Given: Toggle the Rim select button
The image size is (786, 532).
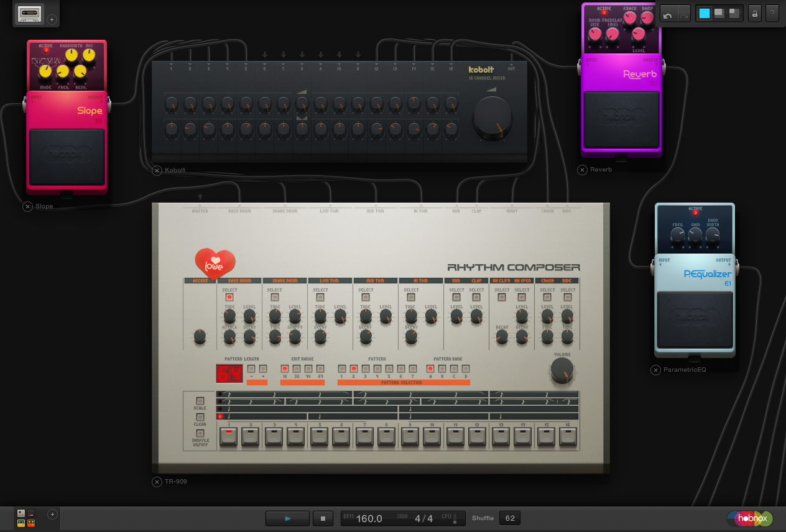Looking at the screenshot, I should pos(456,298).
